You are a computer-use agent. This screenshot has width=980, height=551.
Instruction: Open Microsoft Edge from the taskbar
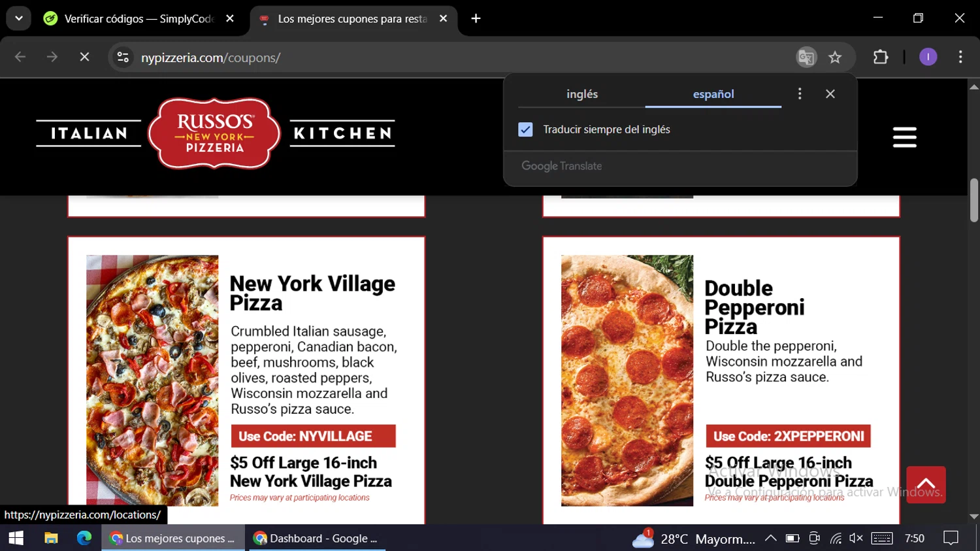tap(84, 538)
